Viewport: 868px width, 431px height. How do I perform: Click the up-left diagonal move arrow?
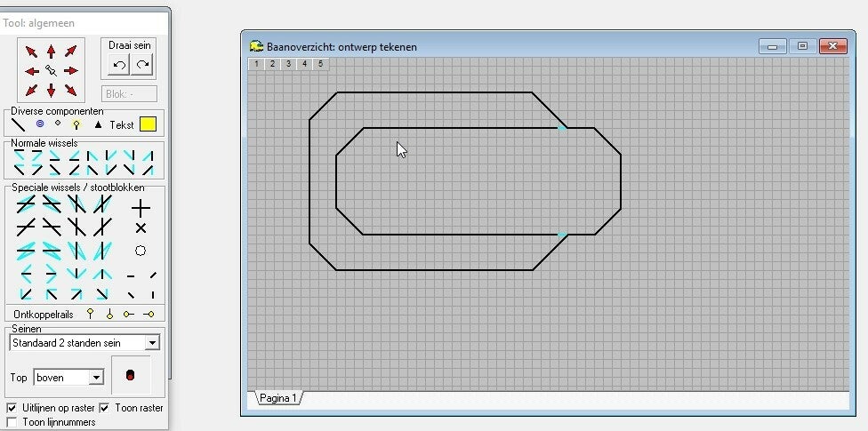tap(31, 52)
